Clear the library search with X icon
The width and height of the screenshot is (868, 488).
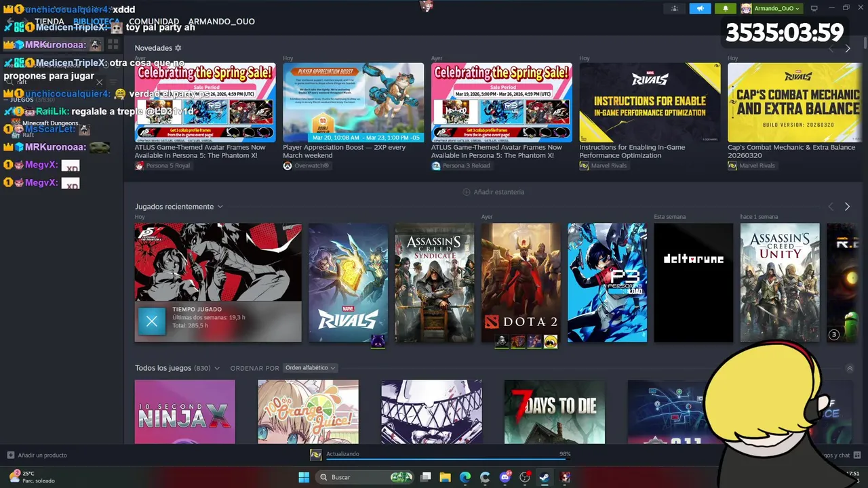99,82
